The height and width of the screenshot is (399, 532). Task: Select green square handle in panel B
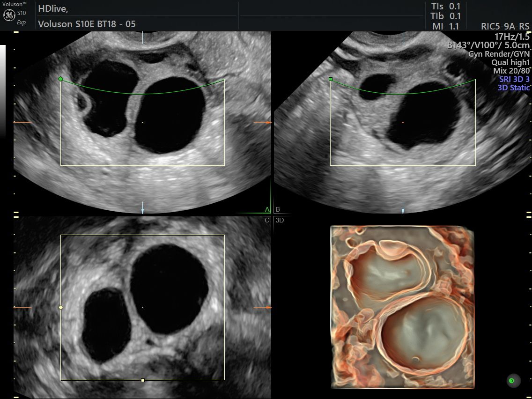click(331, 80)
